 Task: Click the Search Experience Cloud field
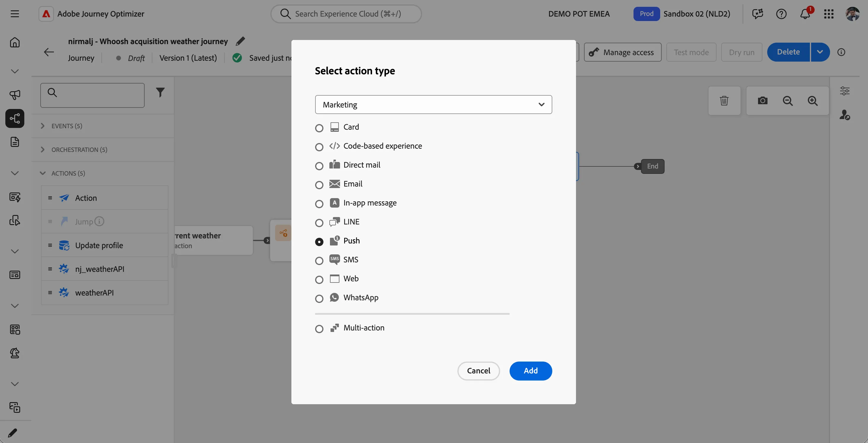coord(346,14)
